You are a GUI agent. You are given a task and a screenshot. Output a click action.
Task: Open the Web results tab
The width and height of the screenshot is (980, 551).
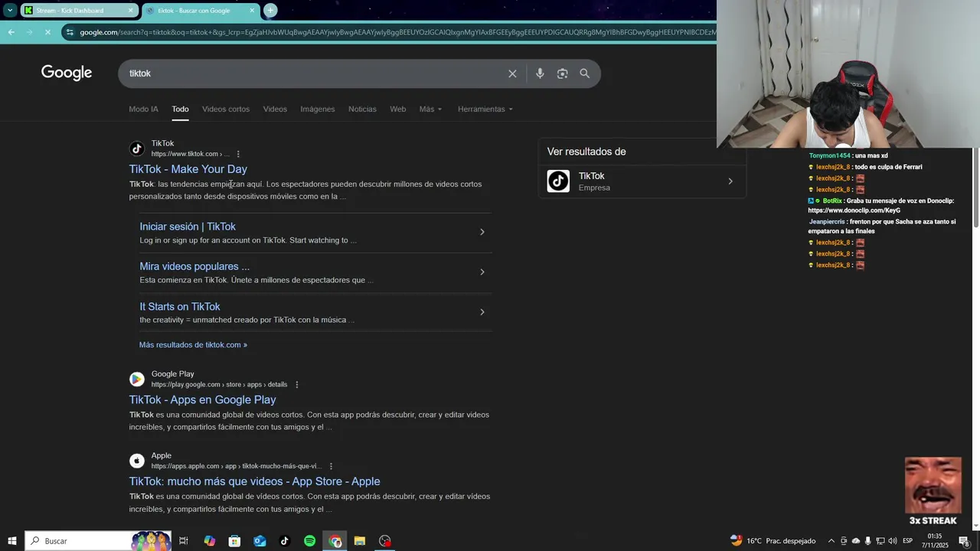click(x=397, y=109)
